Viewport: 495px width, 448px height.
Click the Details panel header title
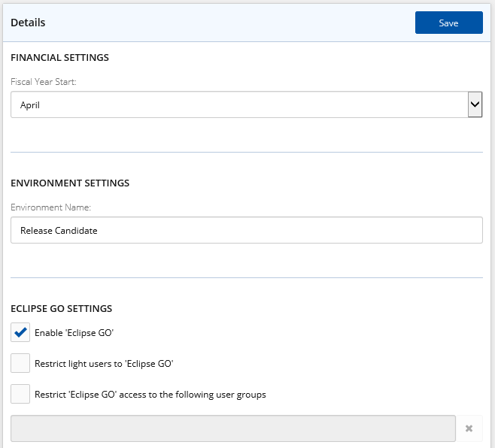(28, 23)
